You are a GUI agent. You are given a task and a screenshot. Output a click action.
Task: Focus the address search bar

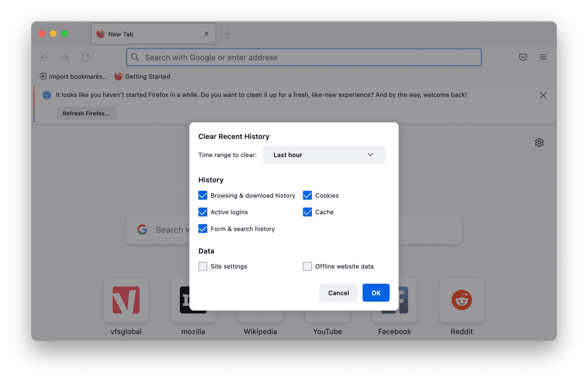point(304,57)
